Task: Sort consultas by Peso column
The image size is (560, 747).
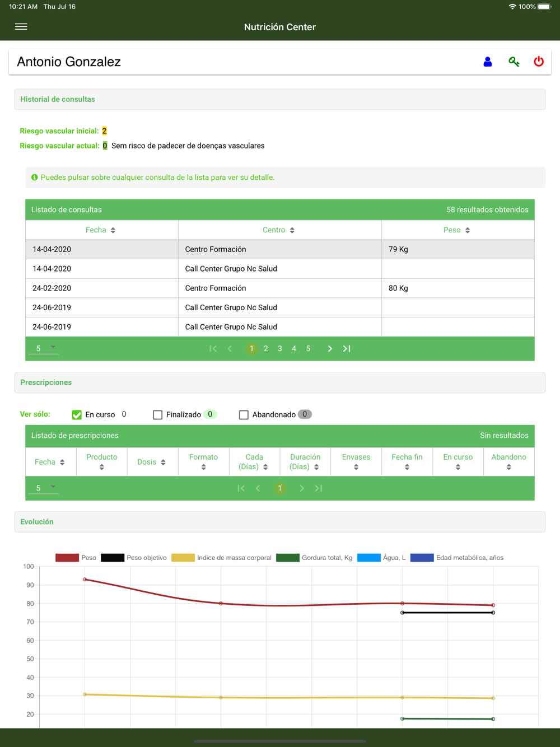Action: 458,230
